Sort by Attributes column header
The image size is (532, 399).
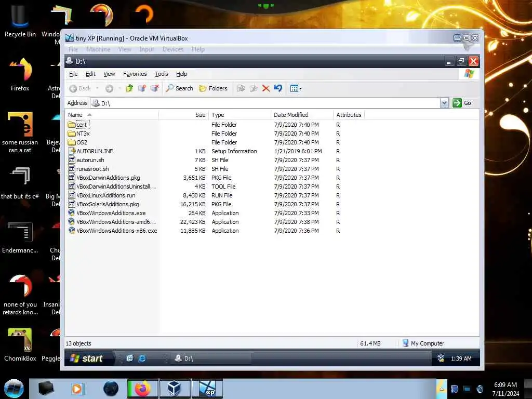click(x=349, y=115)
